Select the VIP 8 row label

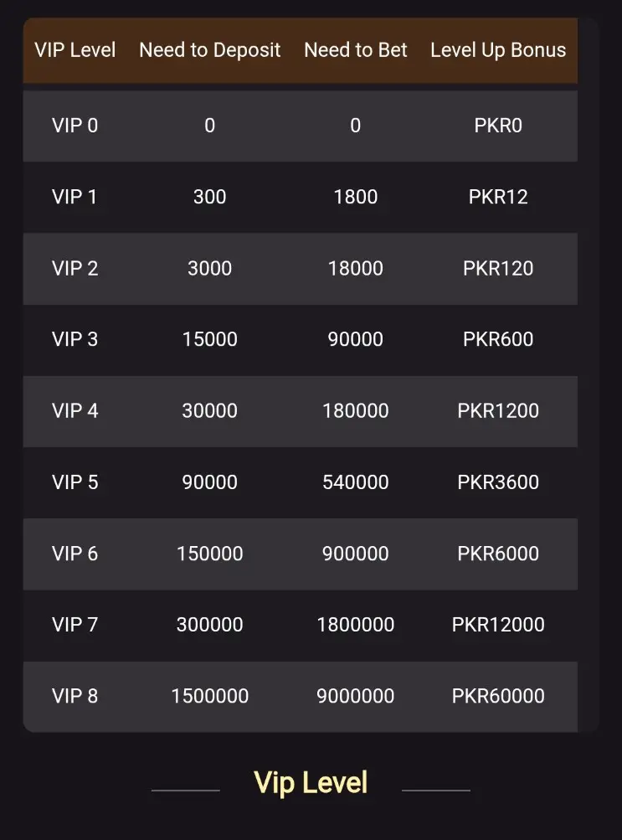pyautogui.click(x=75, y=696)
